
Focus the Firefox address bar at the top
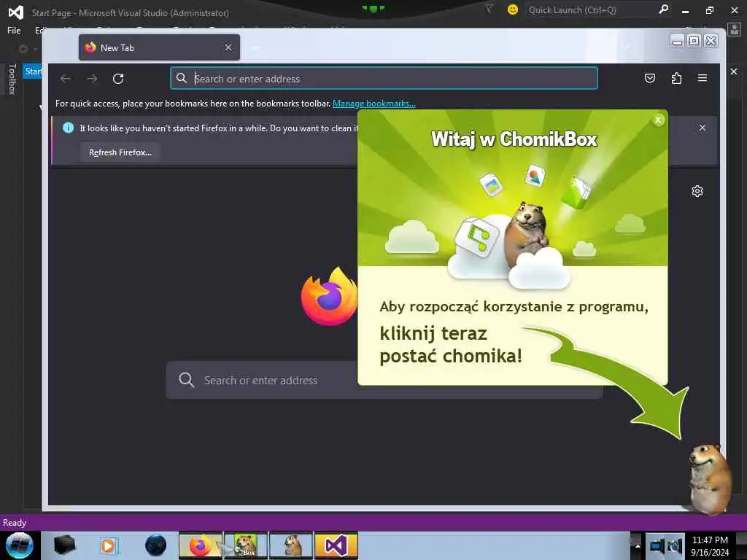tap(384, 79)
